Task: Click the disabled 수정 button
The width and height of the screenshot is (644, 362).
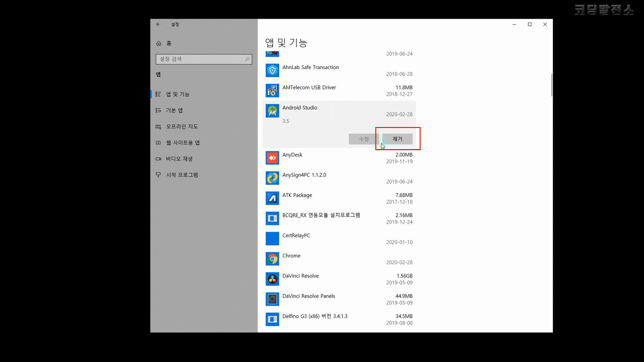Action: tap(364, 139)
